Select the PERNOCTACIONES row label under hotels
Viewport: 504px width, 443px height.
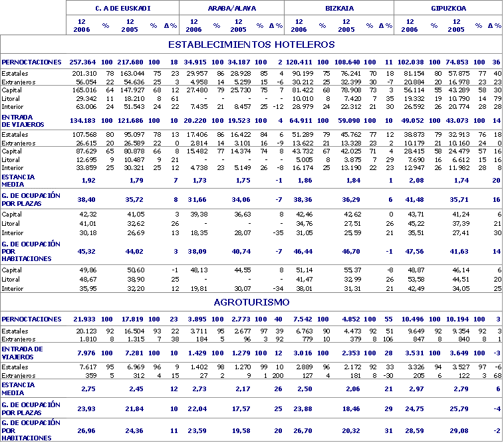32,61
